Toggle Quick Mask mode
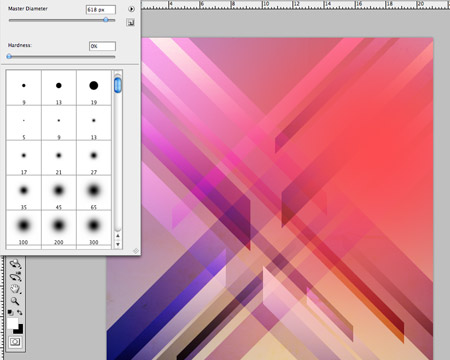 pyautogui.click(x=15, y=342)
